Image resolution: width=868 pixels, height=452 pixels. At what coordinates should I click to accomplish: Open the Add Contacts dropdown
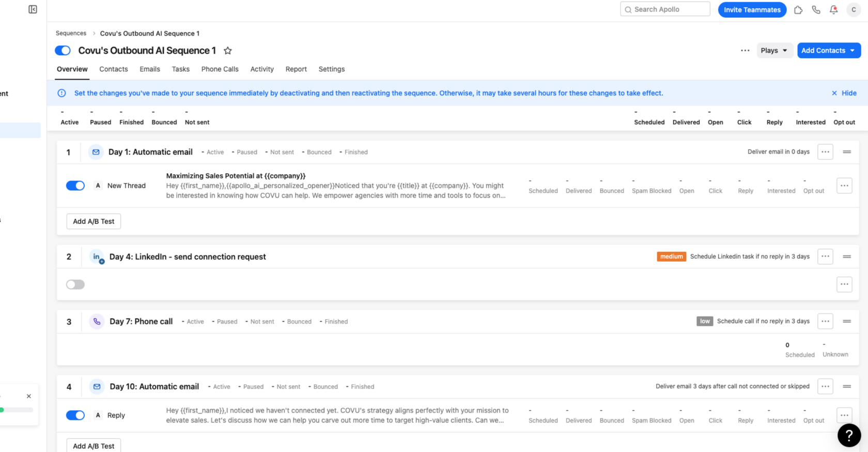pyautogui.click(x=829, y=51)
